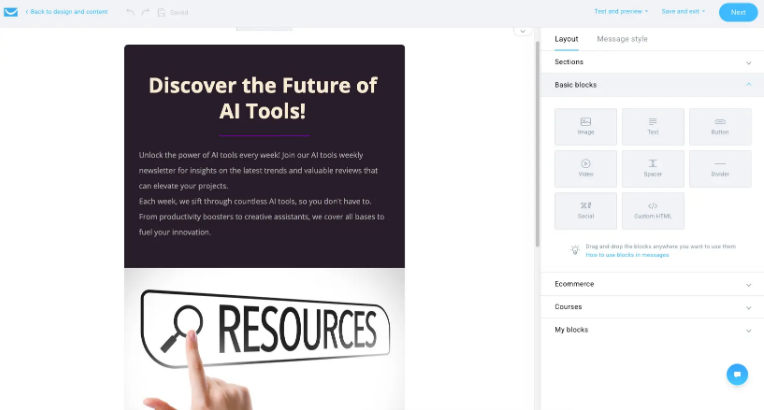Select the Video block
764x410 pixels.
585,168
